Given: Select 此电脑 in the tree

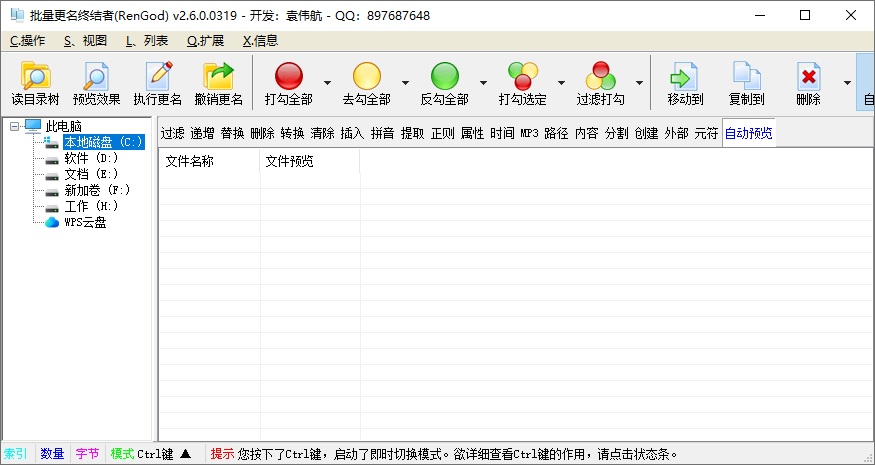Looking at the screenshot, I should [64, 126].
